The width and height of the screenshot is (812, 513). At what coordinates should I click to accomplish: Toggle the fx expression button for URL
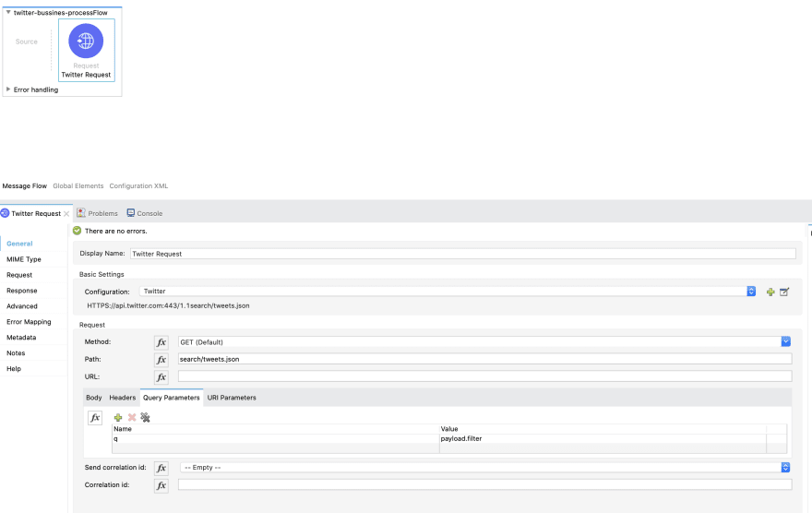(161, 377)
